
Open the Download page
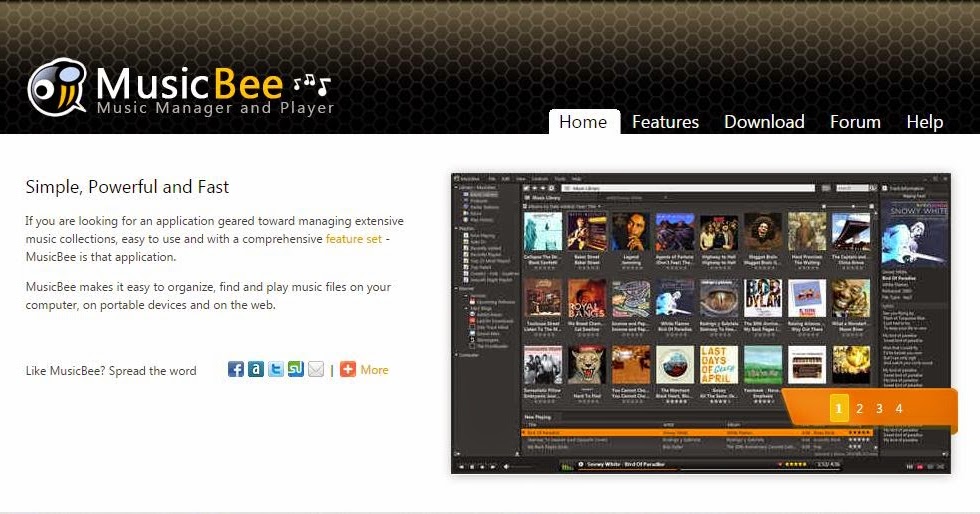point(764,122)
